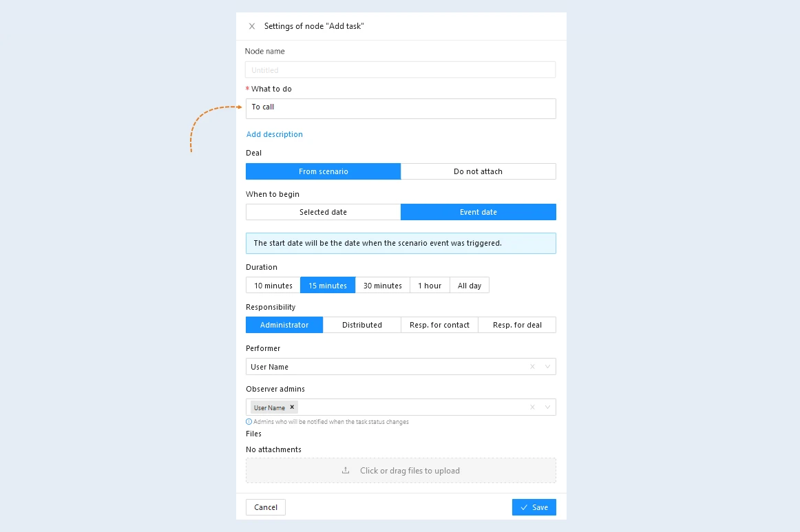
Task: Close the node settings dialog with X
Action: click(x=251, y=26)
